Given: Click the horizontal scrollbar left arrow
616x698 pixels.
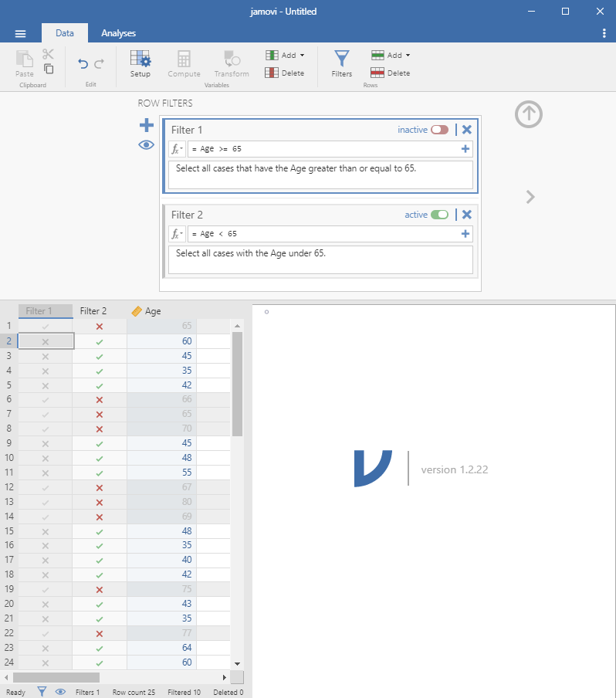Looking at the screenshot, I should [6, 677].
